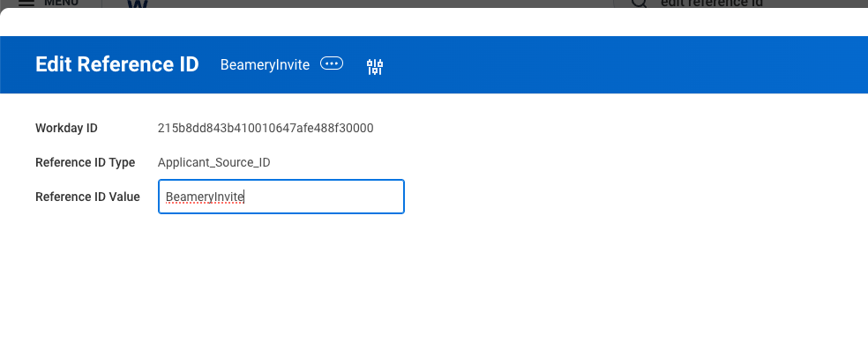The width and height of the screenshot is (868, 357).
Task: Click the blue header bar's empty area
Action: point(617,64)
